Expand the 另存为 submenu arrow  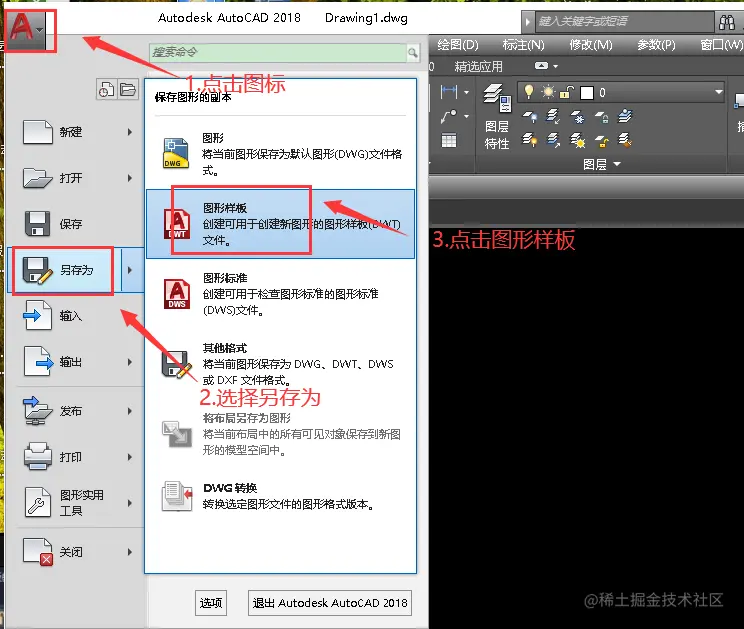click(x=130, y=270)
